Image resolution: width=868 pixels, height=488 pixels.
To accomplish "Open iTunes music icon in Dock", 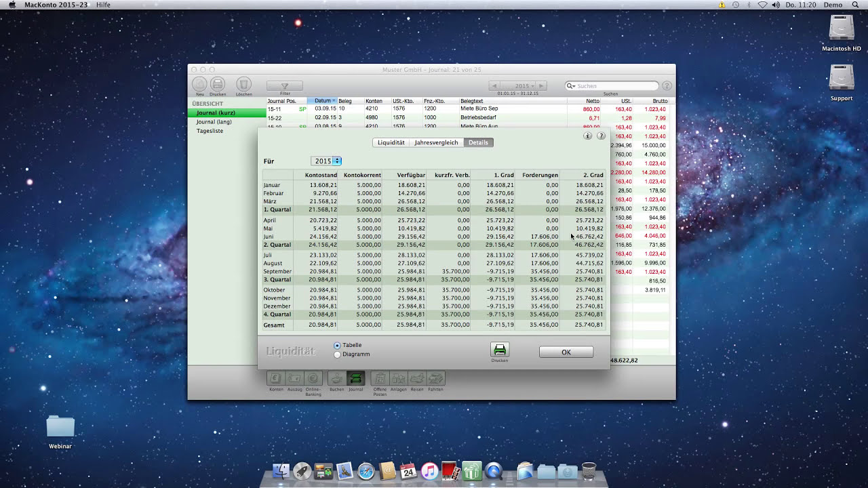I will [x=429, y=471].
